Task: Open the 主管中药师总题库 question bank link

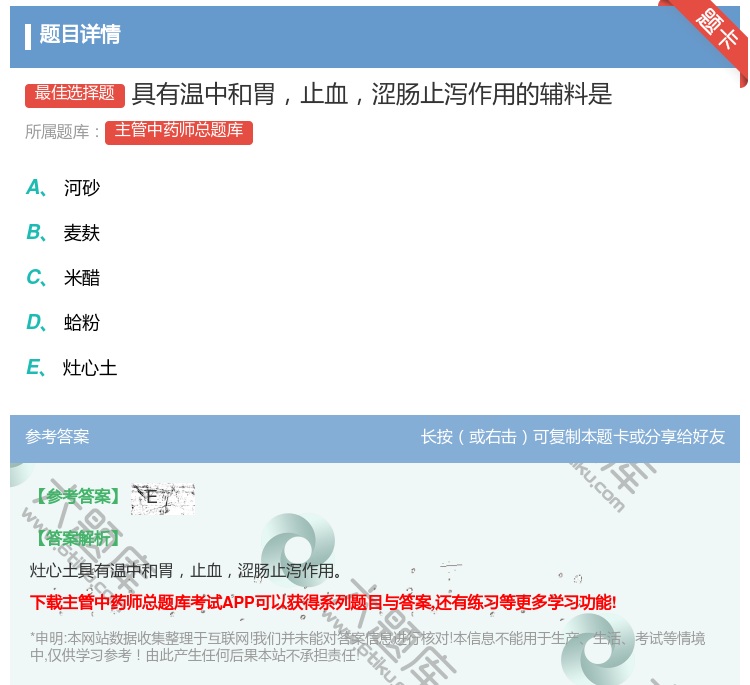Action: (x=178, y=131)
